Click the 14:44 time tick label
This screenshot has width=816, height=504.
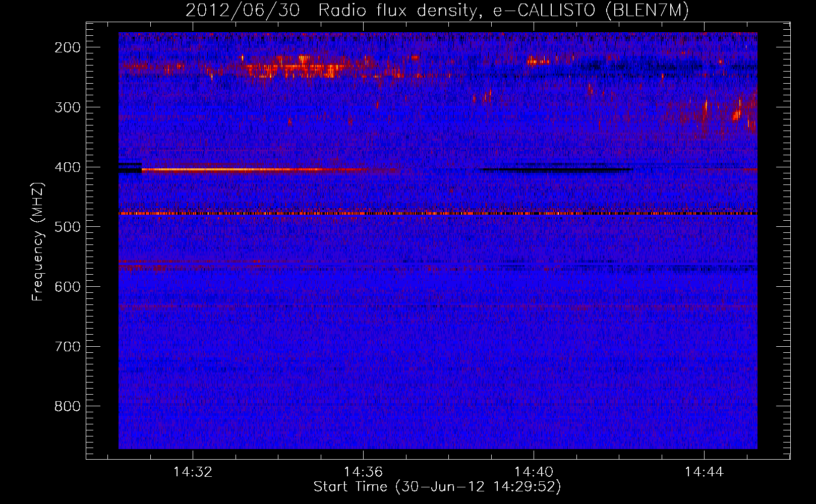click(x=704, y=472)
